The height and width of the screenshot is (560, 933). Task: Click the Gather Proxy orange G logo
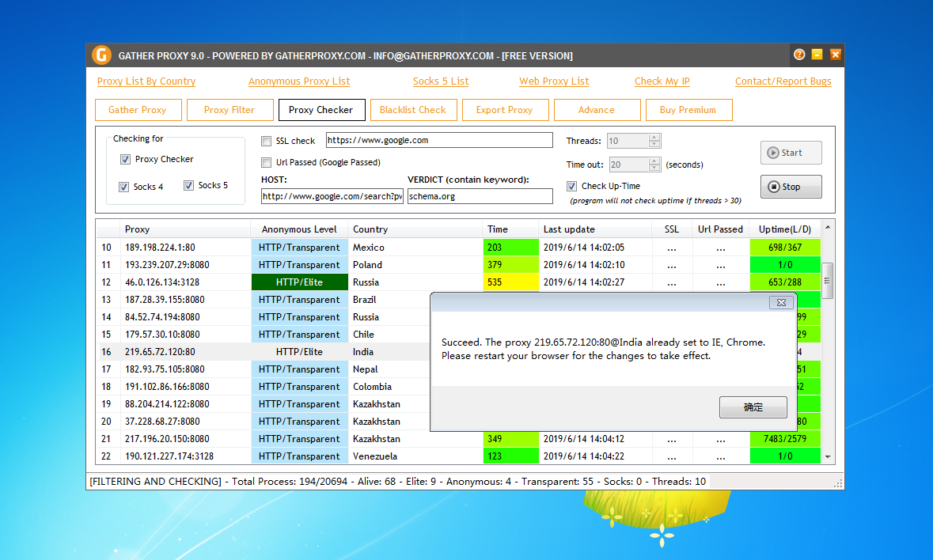(102, 55)
